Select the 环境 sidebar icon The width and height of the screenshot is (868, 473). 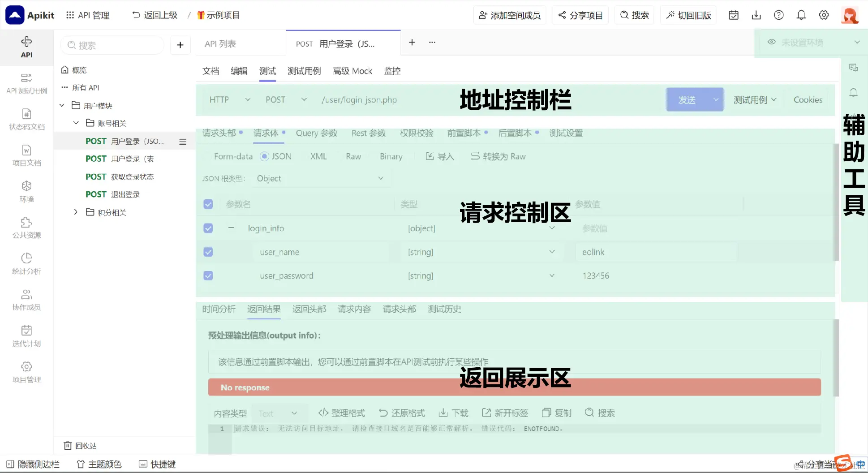(26, 192)
